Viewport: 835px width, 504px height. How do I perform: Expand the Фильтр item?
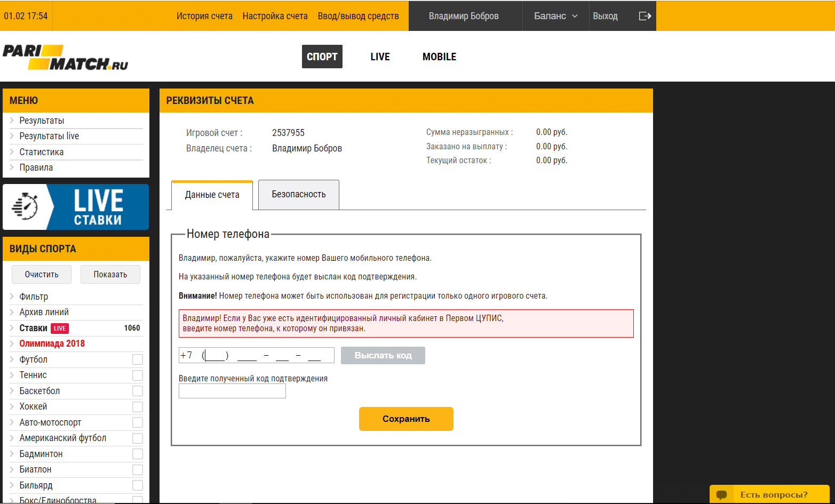click(34, 297)
